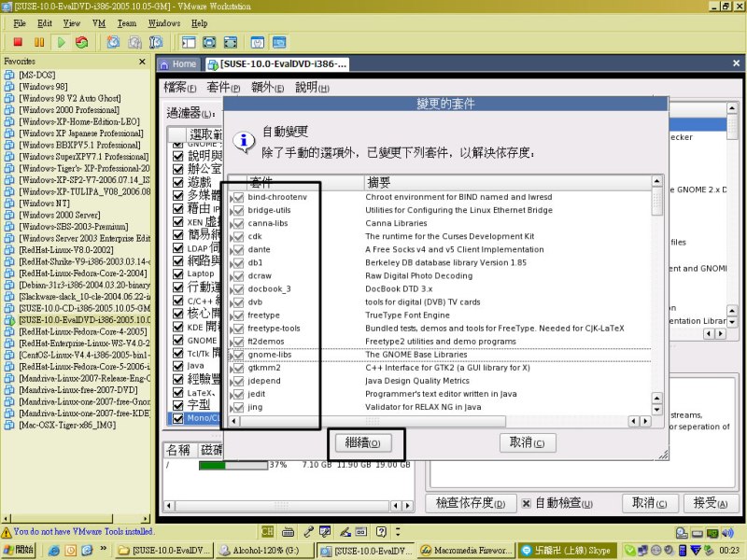This screenshot has width=747, height=560.
Task: Click the 繼續(O) continue button
Action: [362, 442]
